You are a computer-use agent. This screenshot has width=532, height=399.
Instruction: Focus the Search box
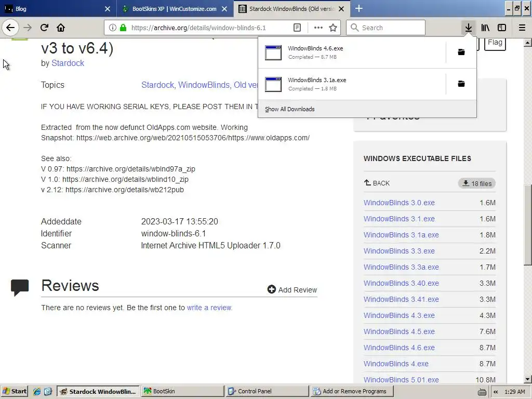pos(386,28)
